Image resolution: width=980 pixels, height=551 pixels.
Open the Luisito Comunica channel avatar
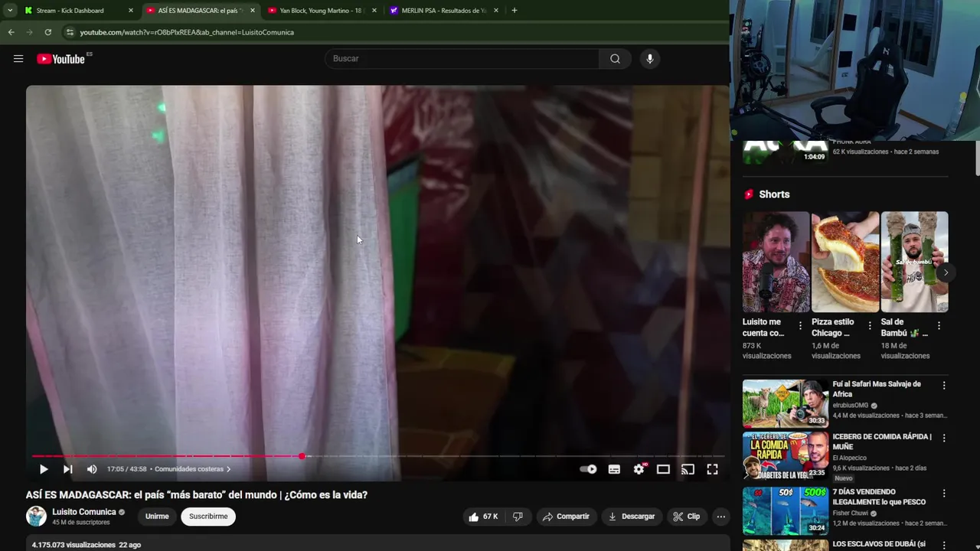tap(36, 517)
